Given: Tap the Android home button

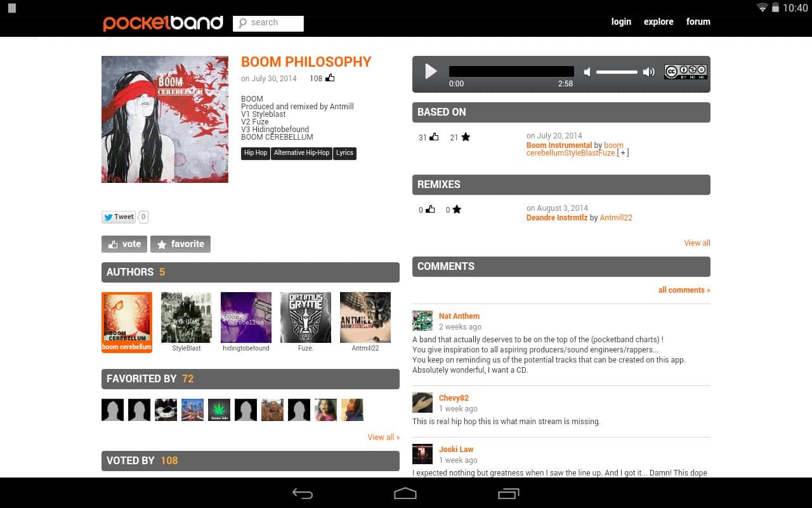Looking at the screenshot, I should point(405,493).
